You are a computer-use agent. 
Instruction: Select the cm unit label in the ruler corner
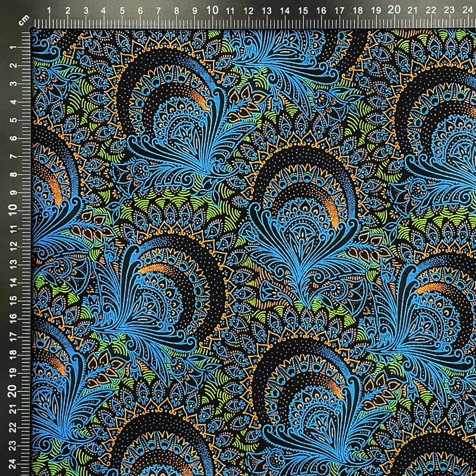click(x=24, y=20)
